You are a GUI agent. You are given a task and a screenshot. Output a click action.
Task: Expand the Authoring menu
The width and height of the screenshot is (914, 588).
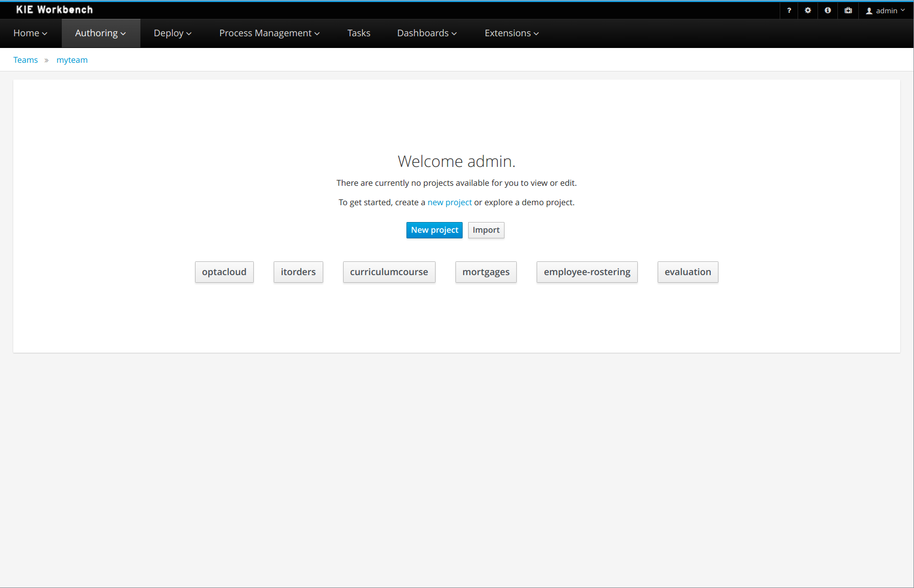point(101,33)
